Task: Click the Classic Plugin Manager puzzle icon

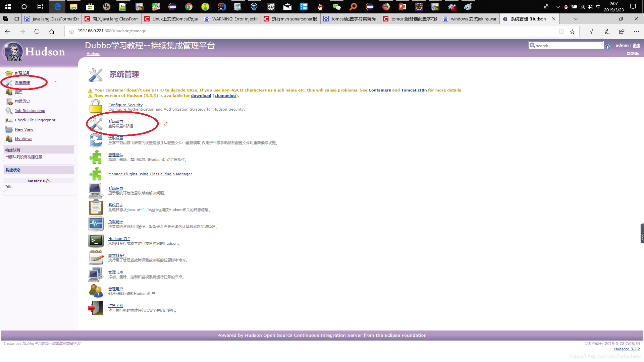Action: coord(96,174)
